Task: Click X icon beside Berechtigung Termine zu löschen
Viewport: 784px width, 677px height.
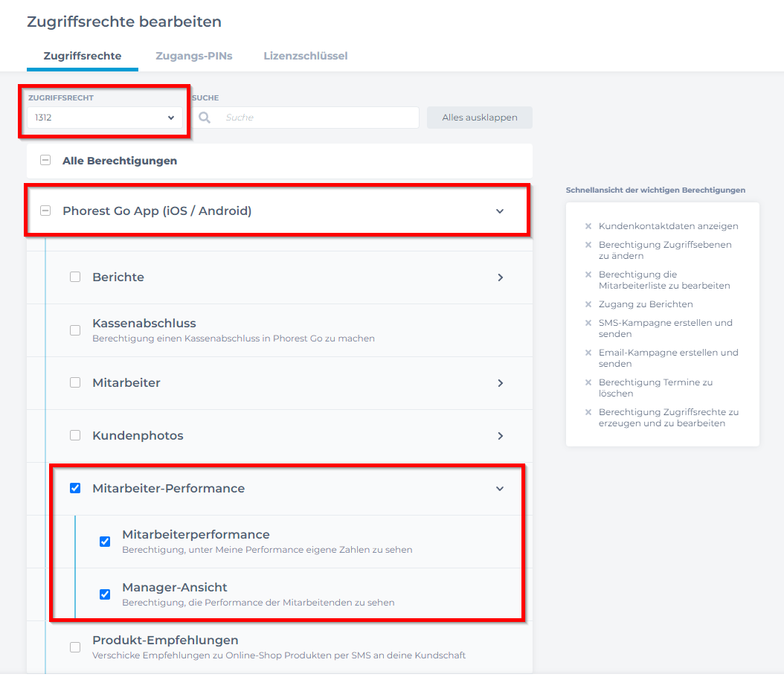Action: tap(588, 382)
